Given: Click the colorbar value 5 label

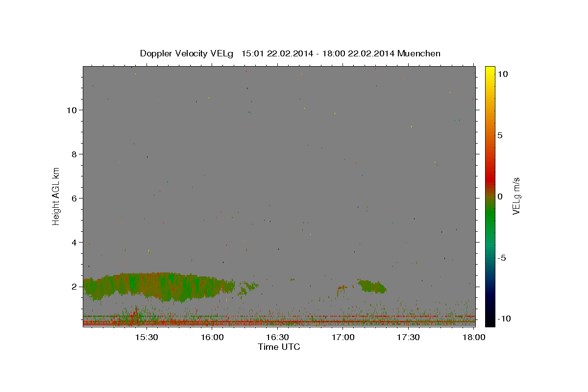Looking at the screenshot, I should (x=500, y=135).
